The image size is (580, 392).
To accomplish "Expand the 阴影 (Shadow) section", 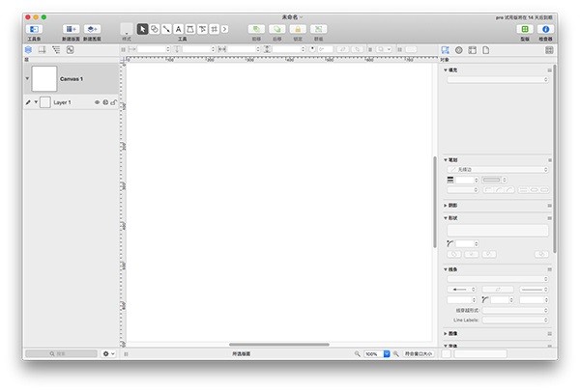I will [446, 206].
